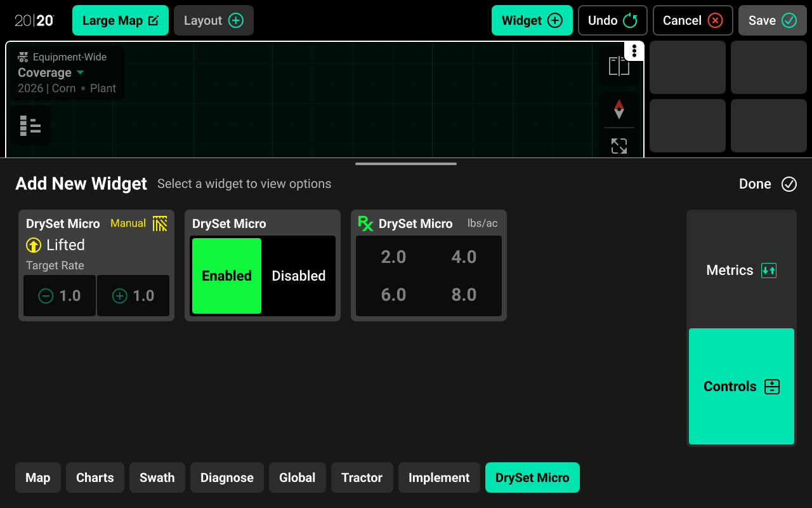Click the map legend icon
Screen dimensions: 812x508
click(30, 126)
